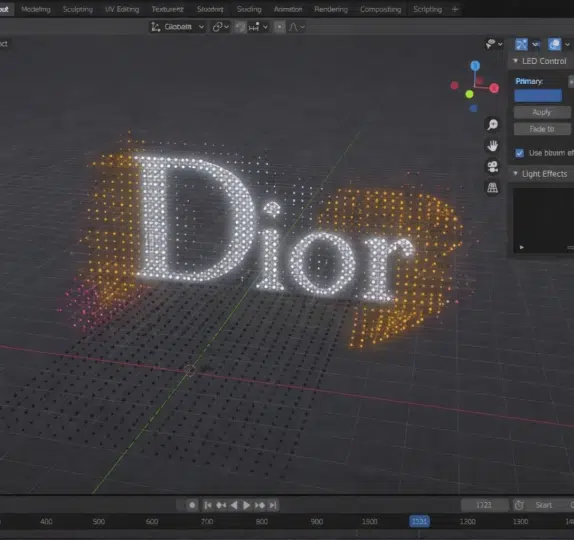This screenshot has height=540, width=574.
Task: Click the zoom viewport magnifier icon
Action: click(493, 124)
